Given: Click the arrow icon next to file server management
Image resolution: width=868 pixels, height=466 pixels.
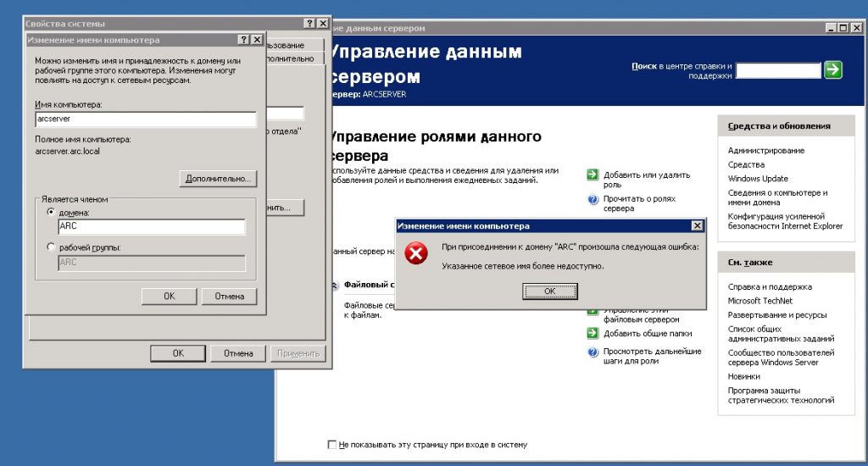Looking at the screenshot, I should pyautogui.click(x=593, y=313).
